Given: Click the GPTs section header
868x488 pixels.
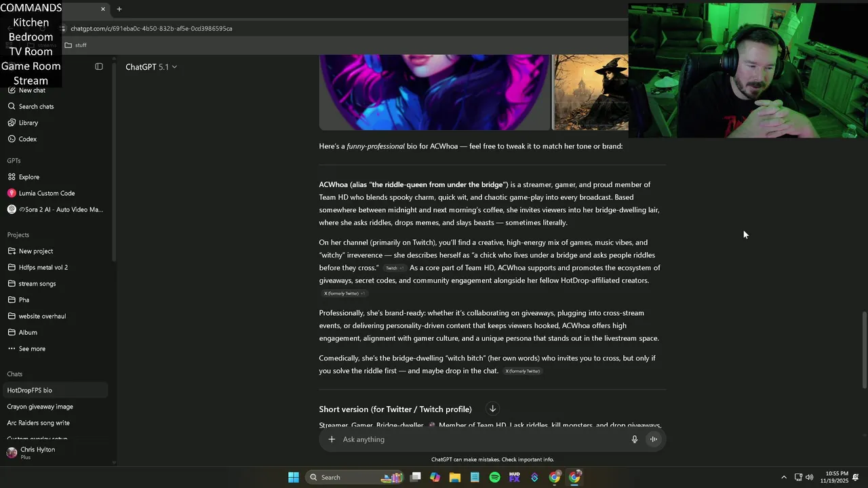Looking at the screenshot, I should 14,161.
